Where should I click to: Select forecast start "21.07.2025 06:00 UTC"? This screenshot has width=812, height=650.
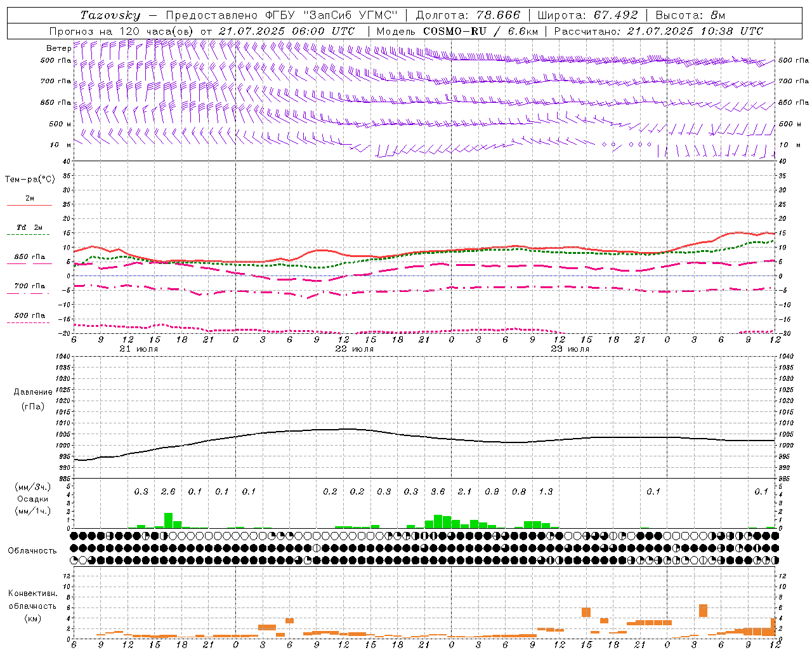coord(287,31)
